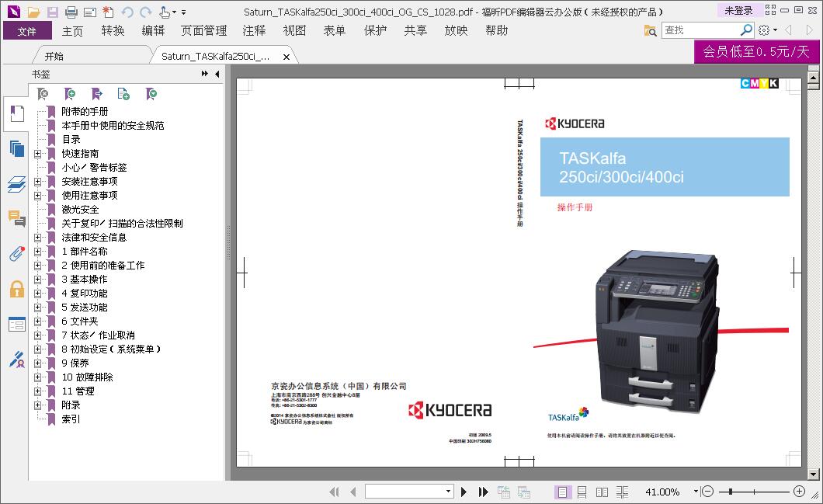Click the find-in-folder search icon
This screenshot has height=504, width=823.
651,30
